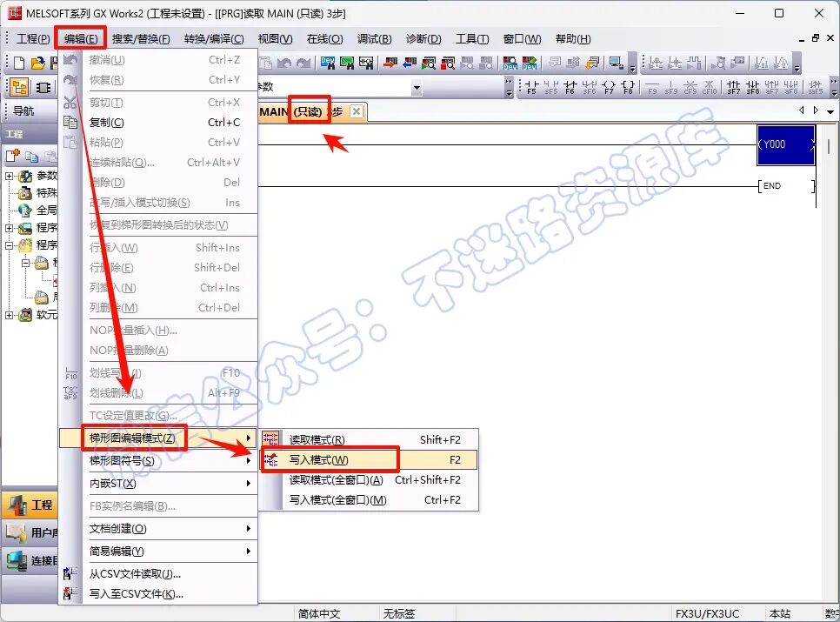Image resolution: width=840 pixels, height=622 pixels.
Task: Switch to the 工程 navigation panel button
Action: [30, 505]
